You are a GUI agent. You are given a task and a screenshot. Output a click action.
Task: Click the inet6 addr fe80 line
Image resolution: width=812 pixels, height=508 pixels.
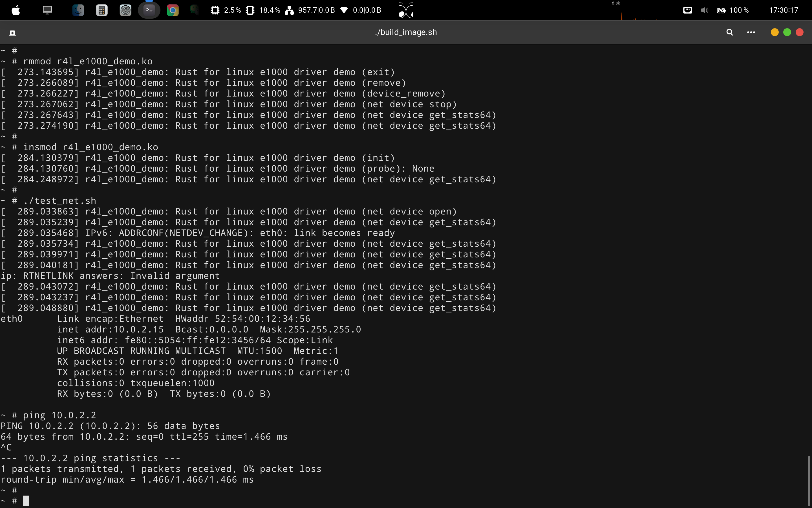(195, 340)
